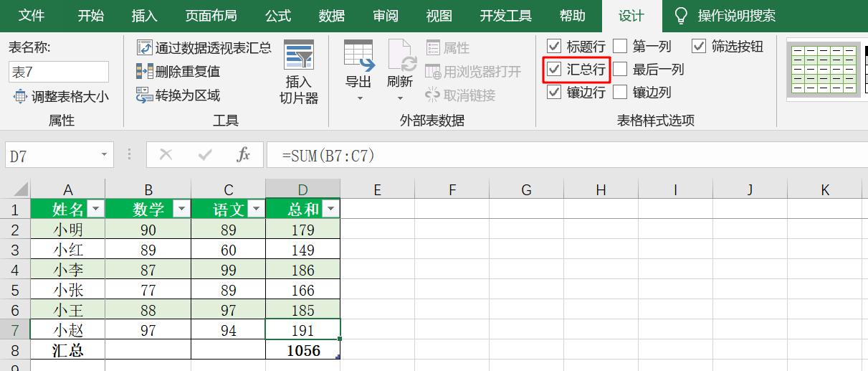Switch to the 审阅 tab
Screen dimensions: 868x371
386,16
